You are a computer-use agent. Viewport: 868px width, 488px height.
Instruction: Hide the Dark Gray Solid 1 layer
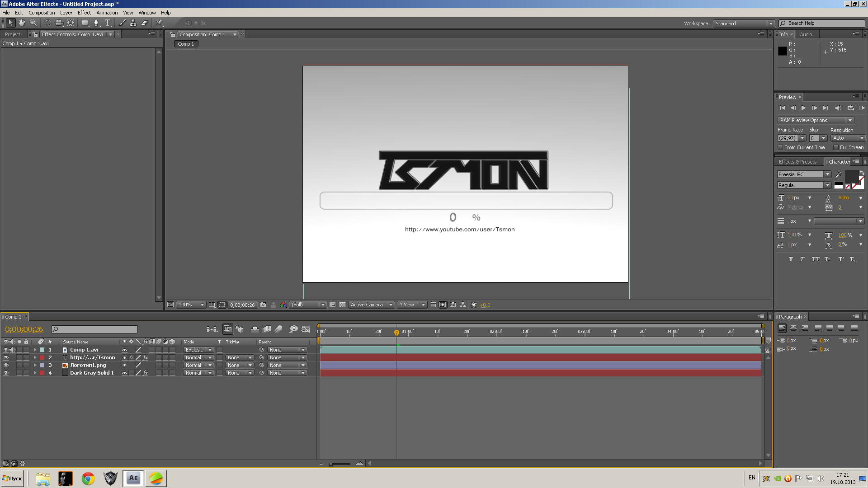[x=6, y=373]
